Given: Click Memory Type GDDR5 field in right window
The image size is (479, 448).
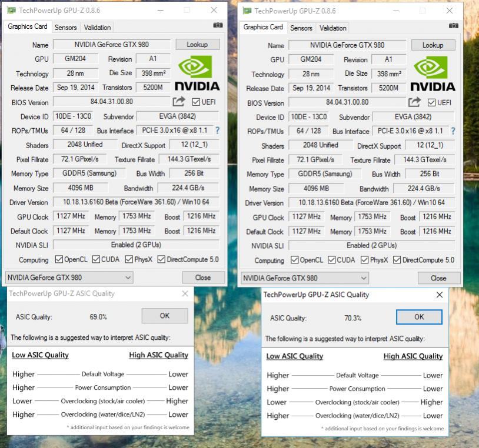Looking at the screenshot, I should point(325,174).
